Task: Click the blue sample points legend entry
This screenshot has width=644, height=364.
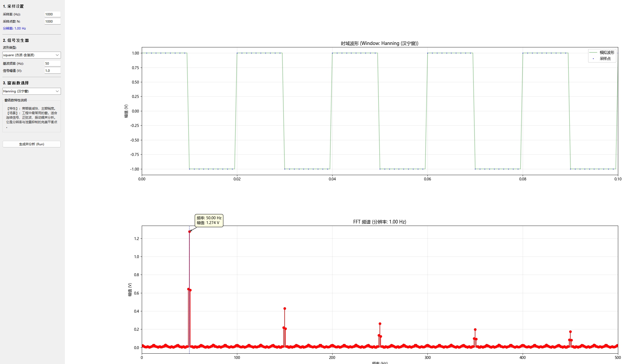Action: coord(605,59)
